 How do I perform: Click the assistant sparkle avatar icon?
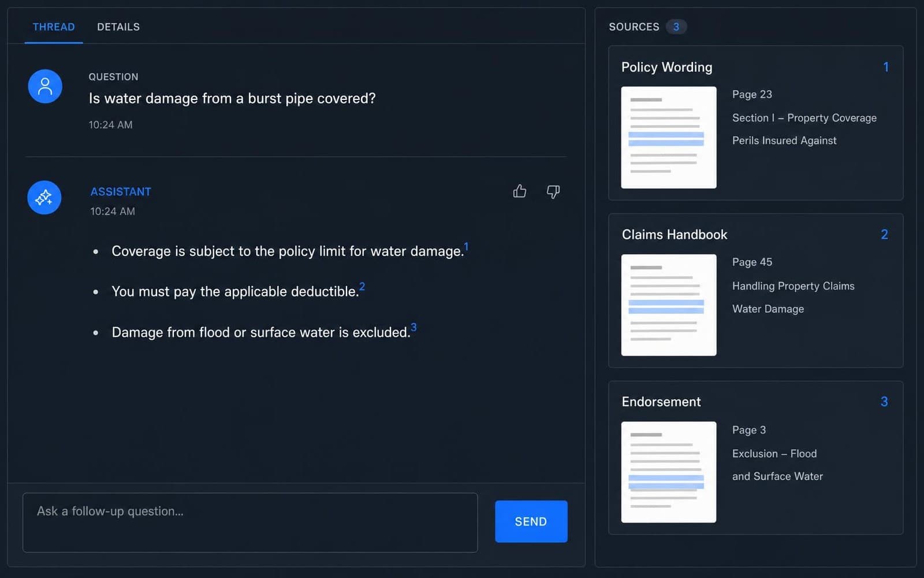44,198
